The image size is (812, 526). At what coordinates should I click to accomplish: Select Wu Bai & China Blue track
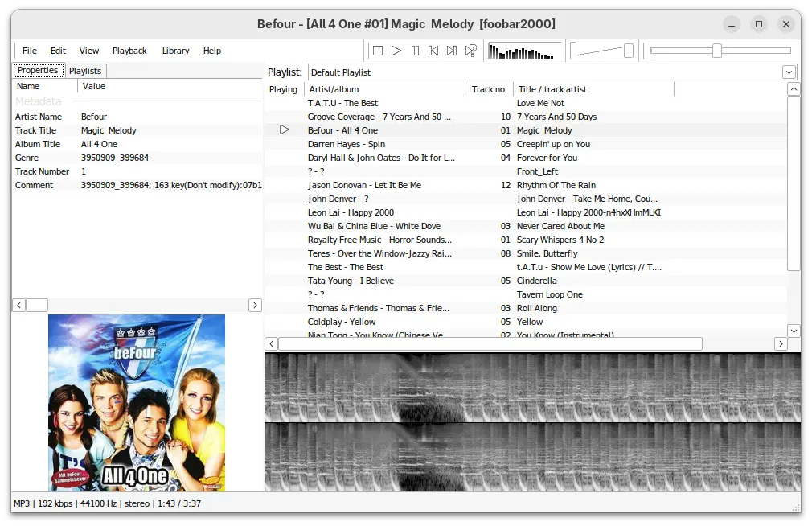click(x=526, y=226)
